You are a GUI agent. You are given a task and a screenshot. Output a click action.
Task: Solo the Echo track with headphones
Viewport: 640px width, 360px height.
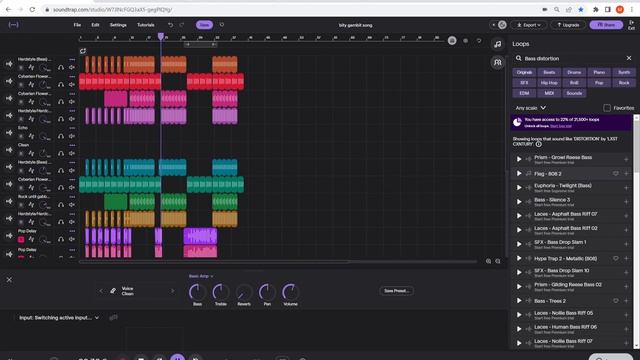click(61, 136)
